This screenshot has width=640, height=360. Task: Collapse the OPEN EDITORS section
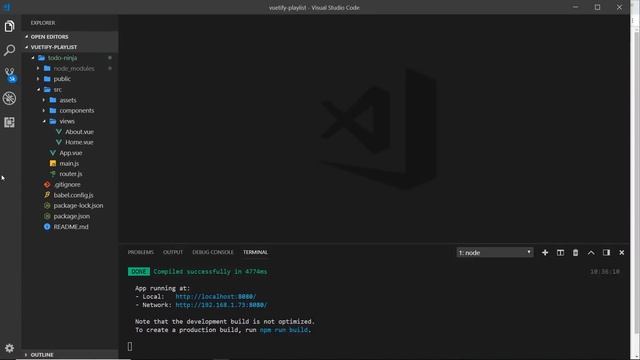[27, 37]
